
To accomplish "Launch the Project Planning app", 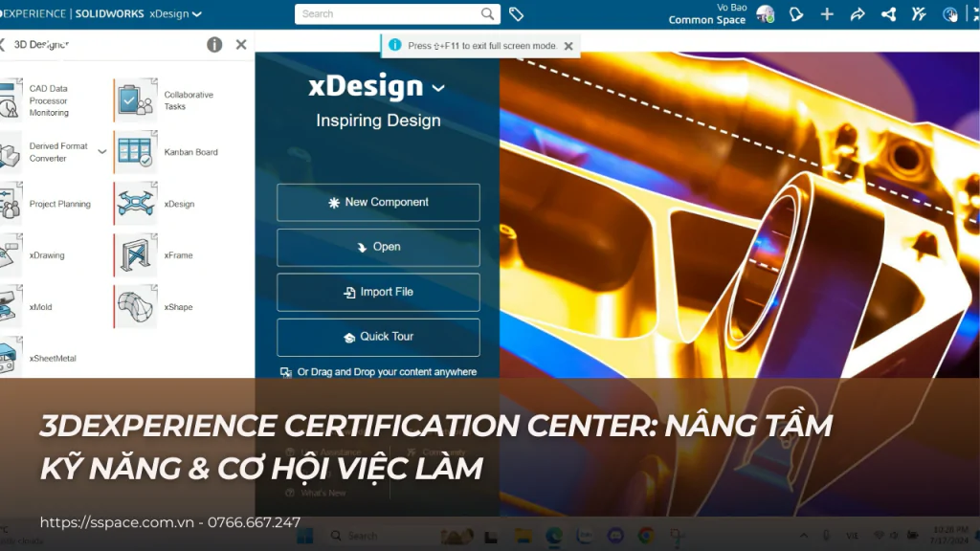I will (x=11, y=204).
